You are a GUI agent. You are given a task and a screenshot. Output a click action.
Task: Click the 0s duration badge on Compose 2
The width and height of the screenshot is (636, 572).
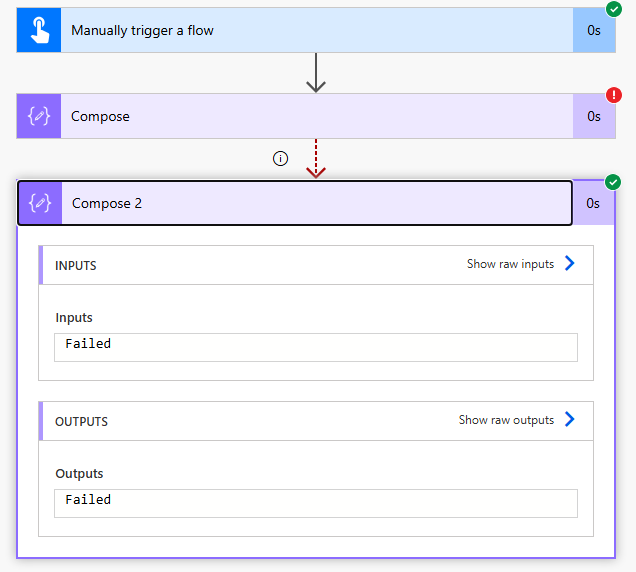593,203
